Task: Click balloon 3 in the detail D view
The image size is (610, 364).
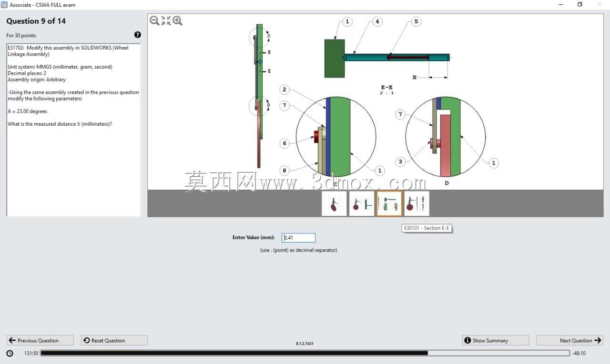Action: point(400,162)
